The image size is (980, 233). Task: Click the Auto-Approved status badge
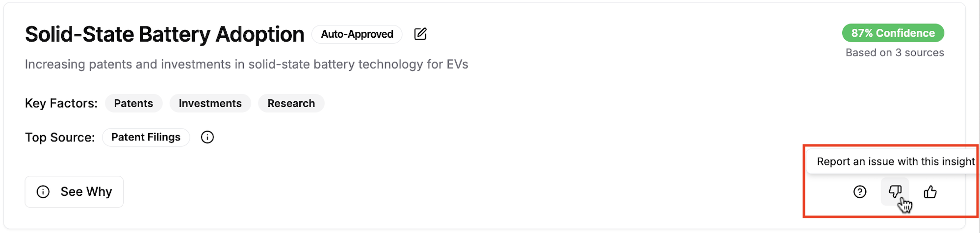click(357, 34)
